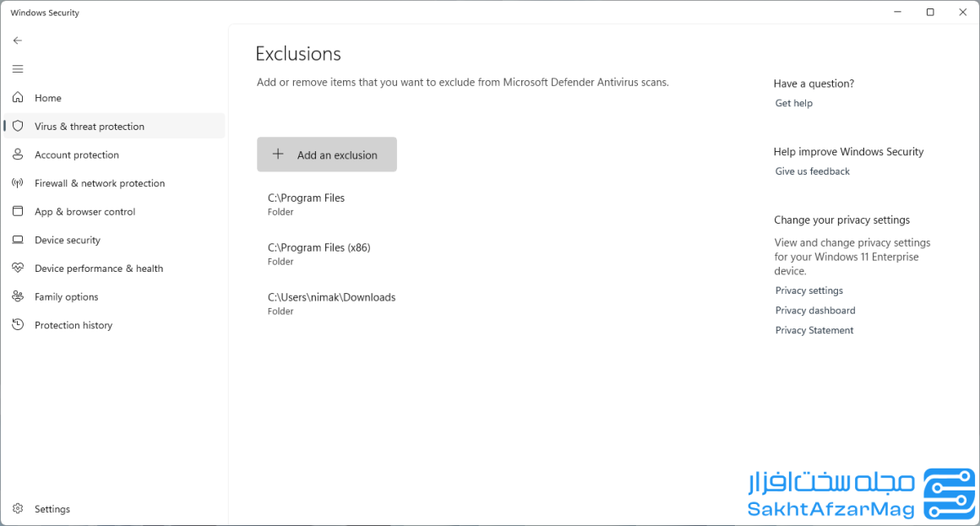Select the C:\Program Files (x86) exclusion entry
The height and width of the screenshot is (526, 980).
click(318, 253)
